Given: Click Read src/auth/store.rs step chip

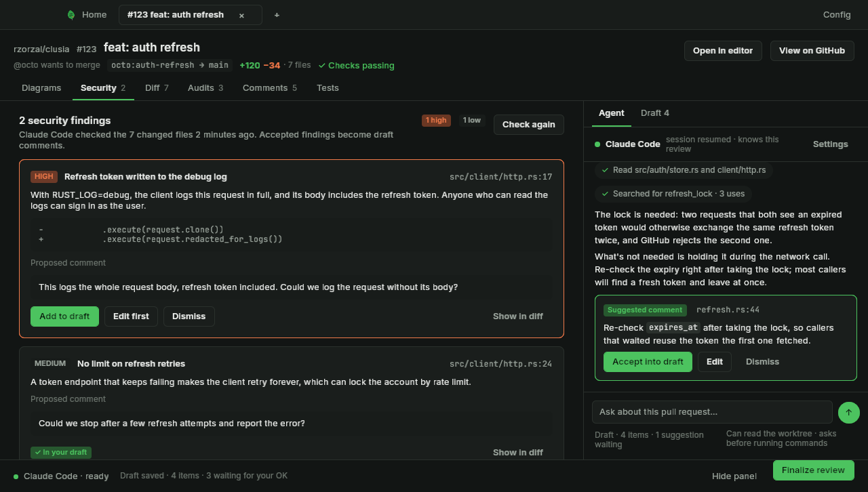Looking at the screenshot, I should (684, 170).
